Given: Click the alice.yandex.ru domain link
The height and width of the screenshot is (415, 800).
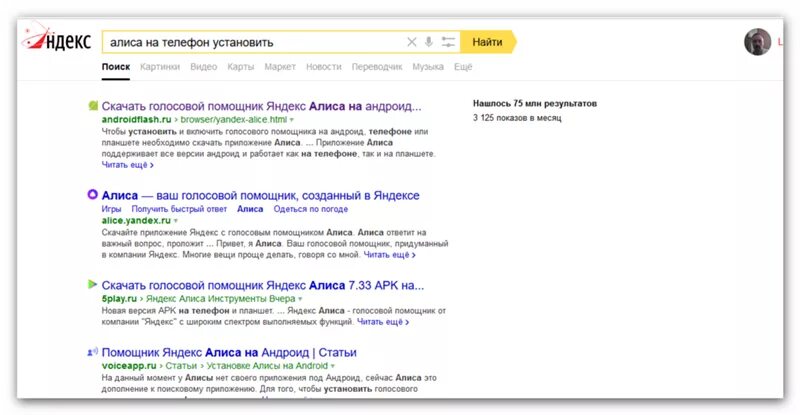Looking at the screenshot, I should [136, 221].
